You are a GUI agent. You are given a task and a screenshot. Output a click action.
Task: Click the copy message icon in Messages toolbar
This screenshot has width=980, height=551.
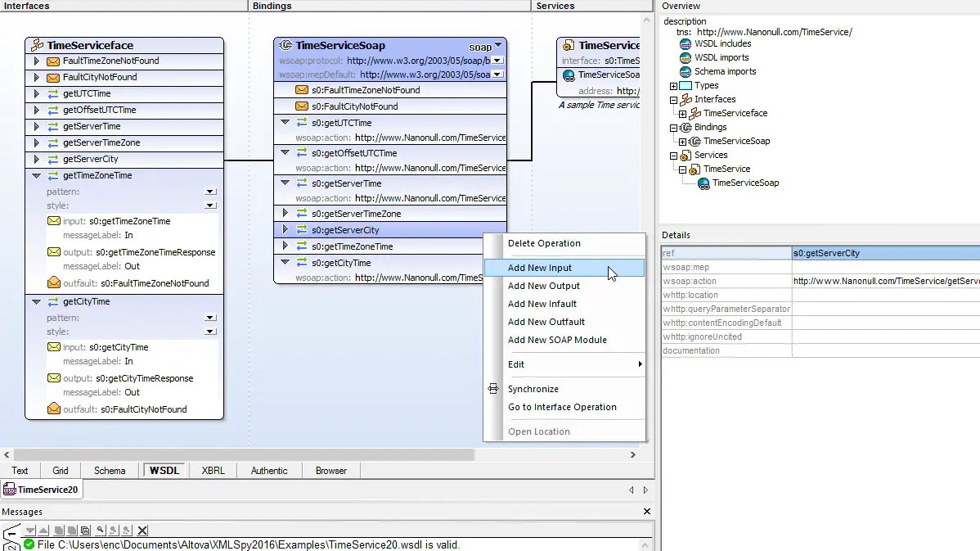59,530
